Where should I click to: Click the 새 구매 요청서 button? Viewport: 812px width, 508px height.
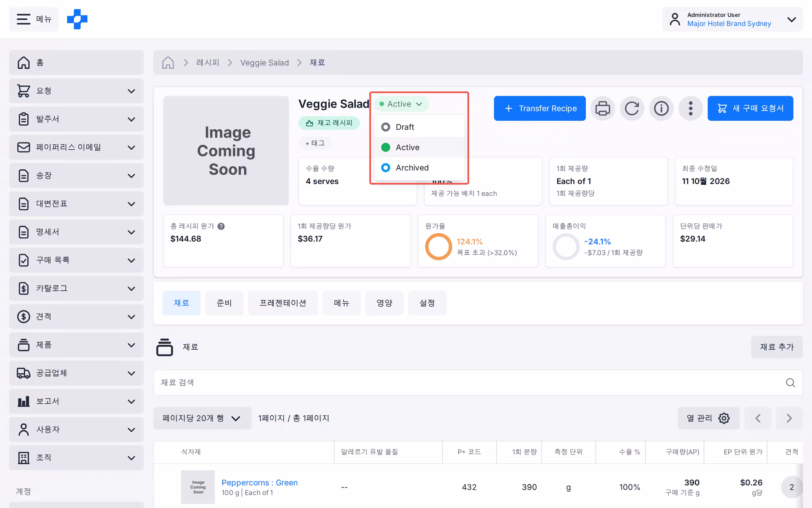click(750, 108)
